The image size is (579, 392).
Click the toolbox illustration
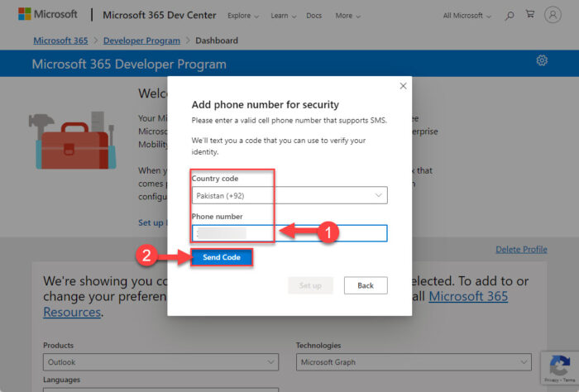tap(73, 141)
